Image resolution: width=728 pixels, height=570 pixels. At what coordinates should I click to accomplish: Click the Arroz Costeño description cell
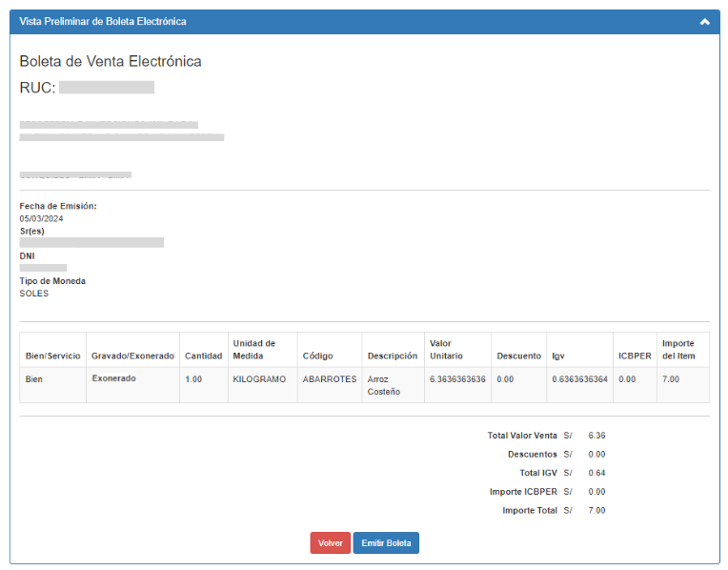[x=384, y=385]
